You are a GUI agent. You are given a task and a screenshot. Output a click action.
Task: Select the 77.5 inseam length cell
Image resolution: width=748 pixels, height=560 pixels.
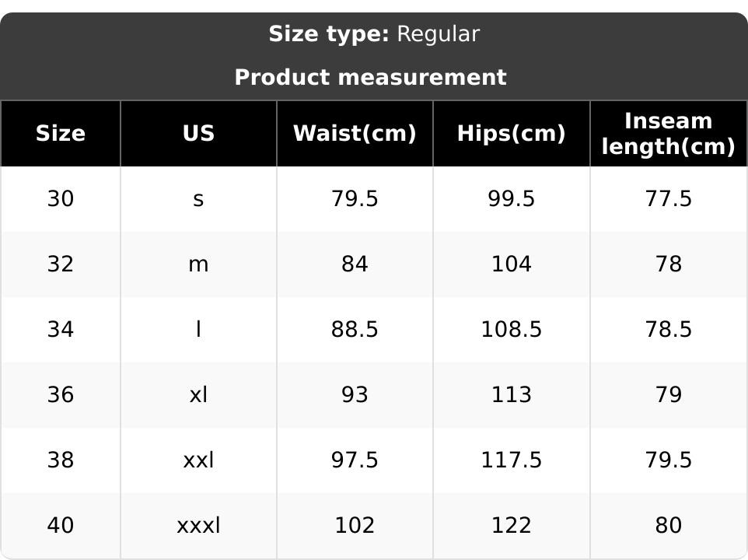(668, 199)
